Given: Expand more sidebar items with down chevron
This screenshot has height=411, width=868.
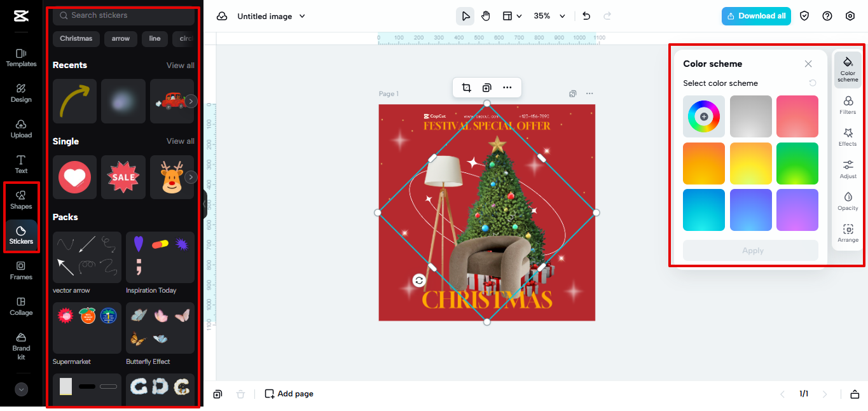Looking at the screenshot, I should (x=22, y=389).
